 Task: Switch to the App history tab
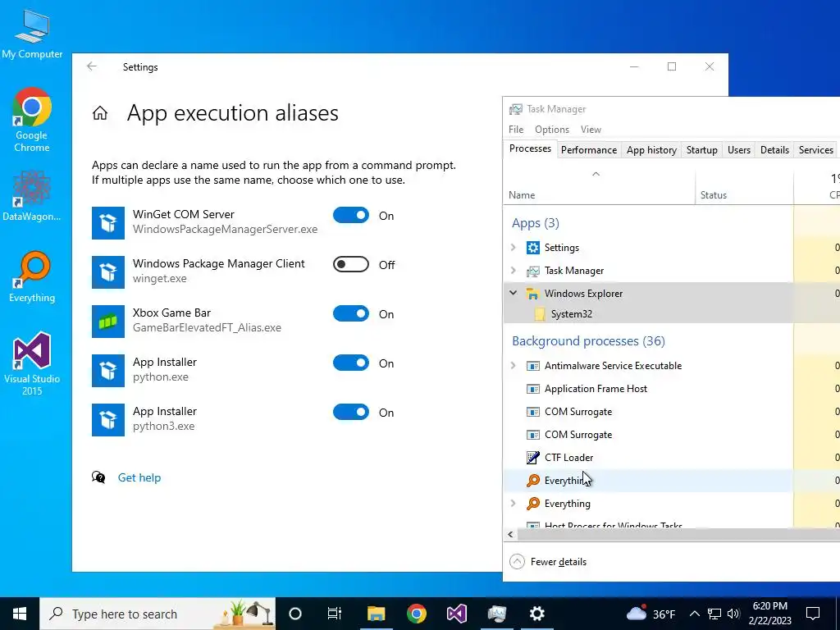[651, 150]
